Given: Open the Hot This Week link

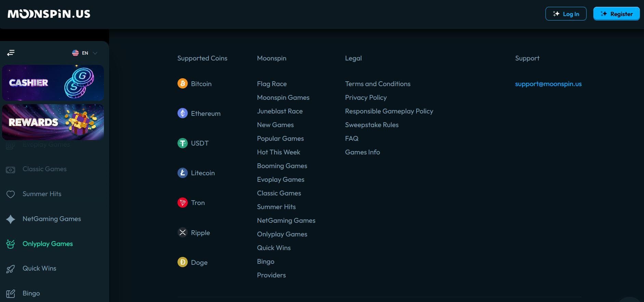Looking at the screenshot, I should 278,152.
